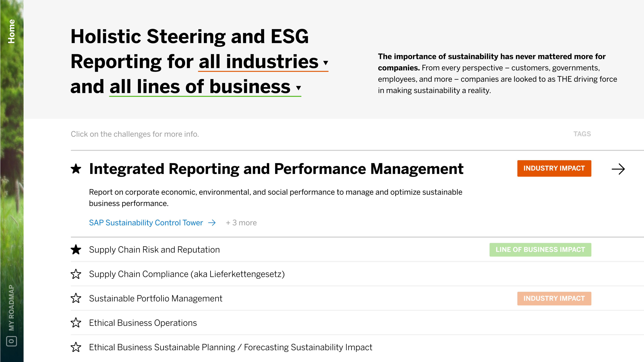The height and width of the screenshot is (362, 644).
Task: Click the faded INDUSTRY IMPACT tag
Action: tap(554, 298)
